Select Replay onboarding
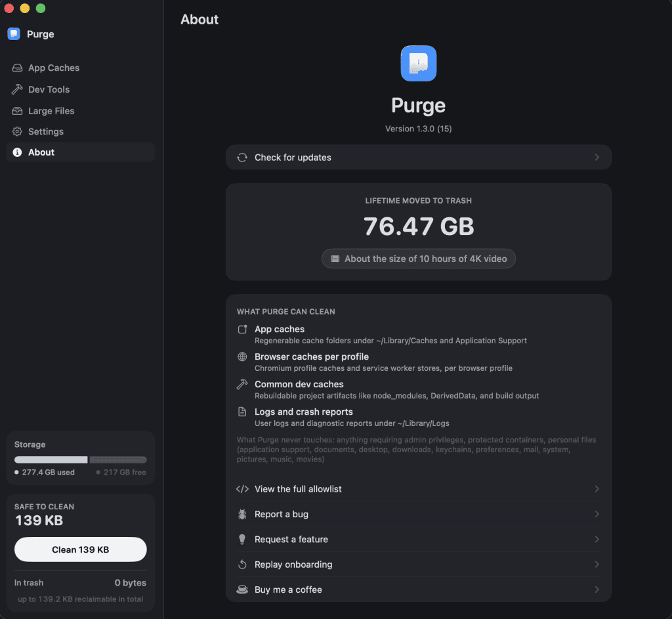The image size is (672, 619). click(418, 564)
